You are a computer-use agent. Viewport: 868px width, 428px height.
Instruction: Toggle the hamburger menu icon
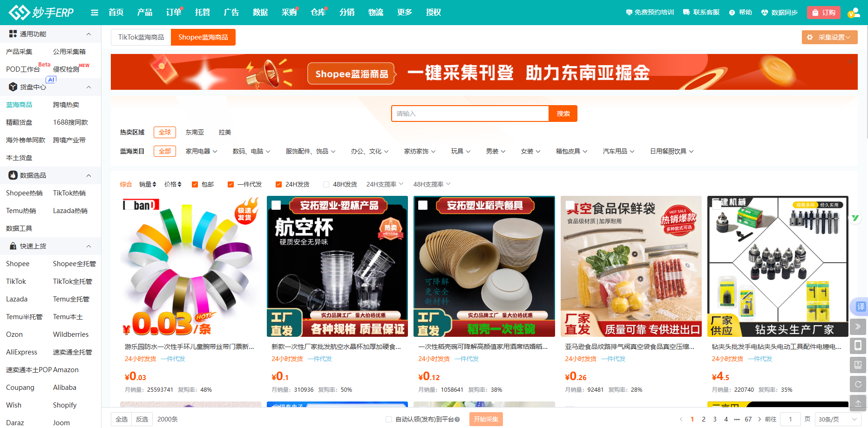point(95,13)
